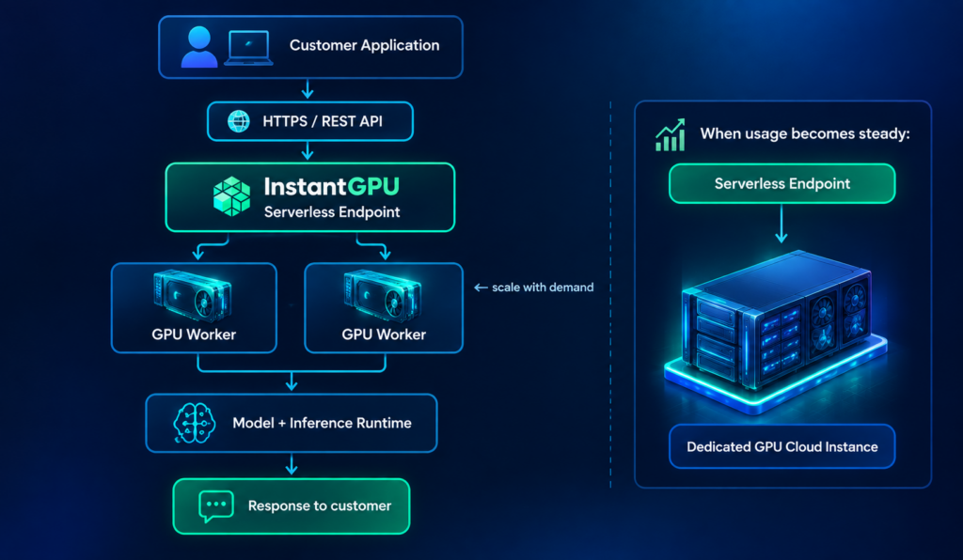Click the right GPU Worker card graphic
This screenshot has width=963, height=560.
pos(383,296)
